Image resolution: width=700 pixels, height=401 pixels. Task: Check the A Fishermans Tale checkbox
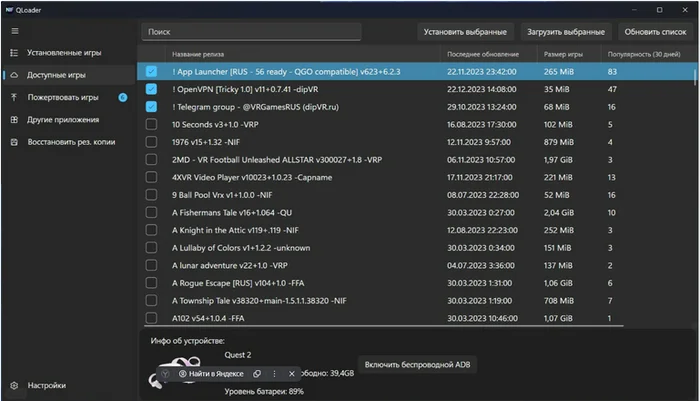click(151, 213)
